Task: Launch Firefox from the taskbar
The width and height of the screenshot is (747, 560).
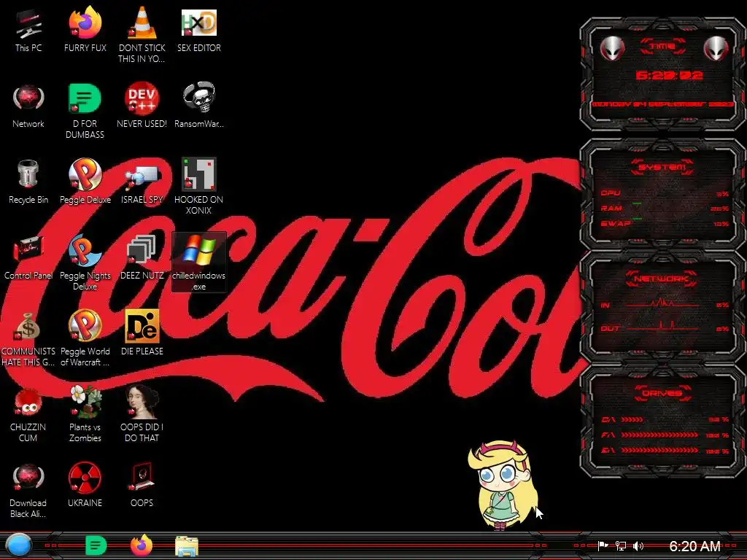Action: tap(142, 545)
